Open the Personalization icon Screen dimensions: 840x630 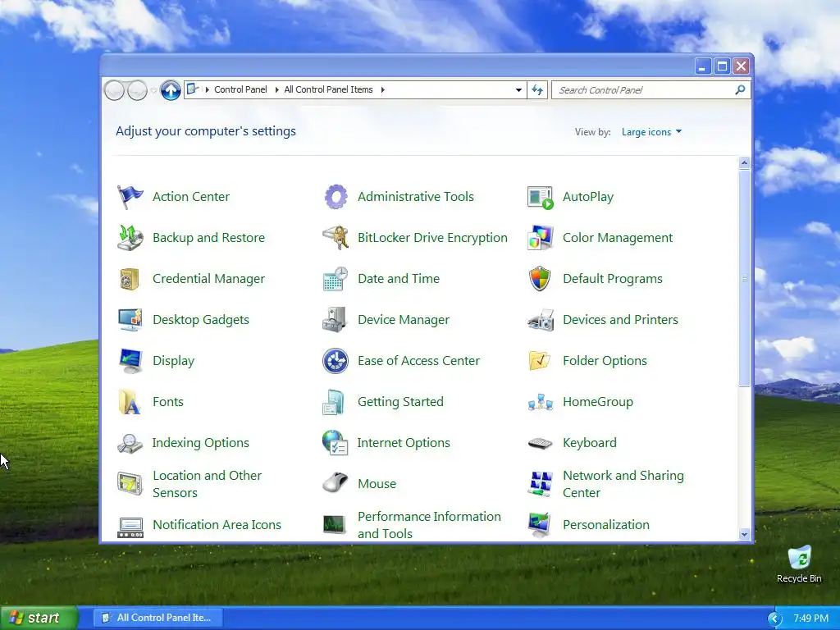pyautogui.click(x=540, y=524)
